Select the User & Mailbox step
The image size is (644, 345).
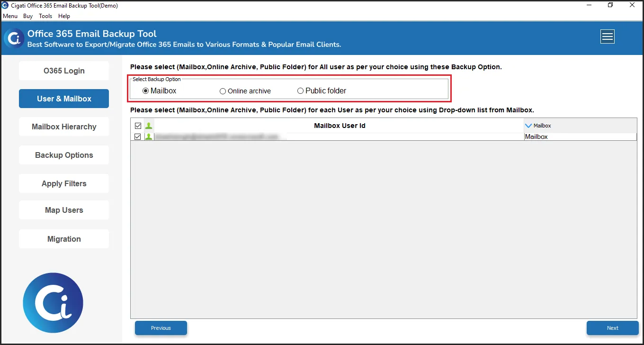coord(64,99)
